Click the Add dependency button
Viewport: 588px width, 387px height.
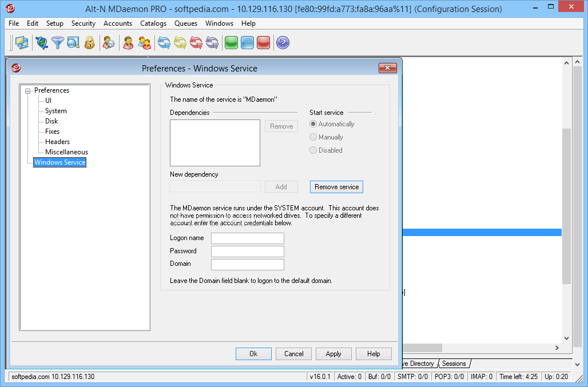[x=281, y=186]
